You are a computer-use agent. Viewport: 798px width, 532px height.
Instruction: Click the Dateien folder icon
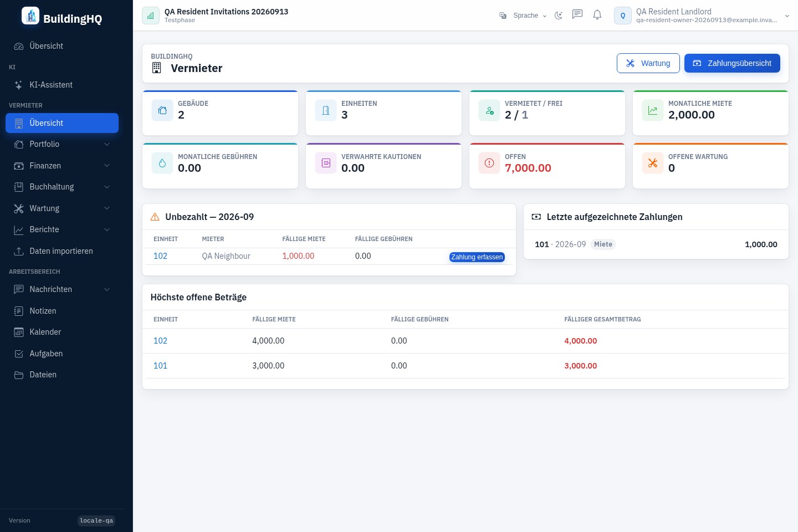point(19,375)
